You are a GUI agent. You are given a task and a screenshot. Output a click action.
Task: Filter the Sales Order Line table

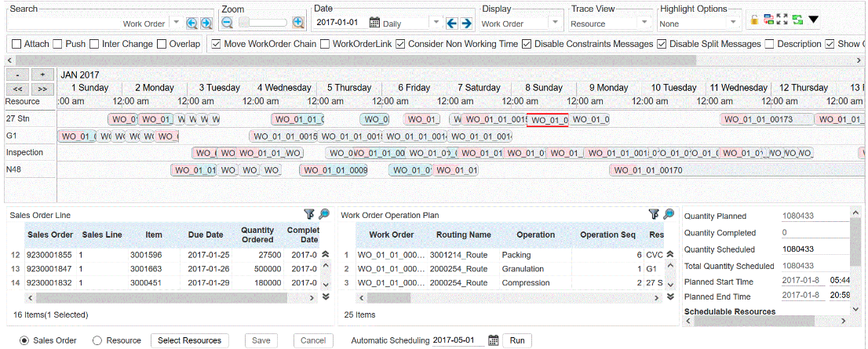coord(309,214)
